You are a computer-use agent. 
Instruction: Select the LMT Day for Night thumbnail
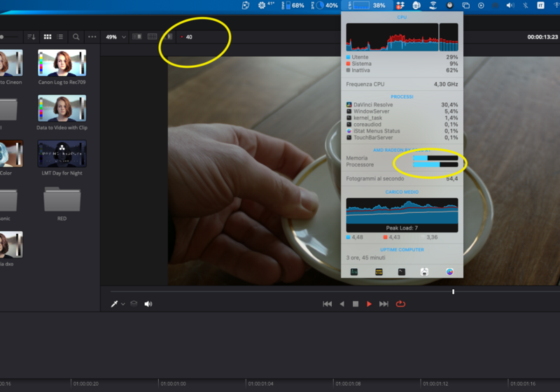pyautogui.click(x=62, y=153)
